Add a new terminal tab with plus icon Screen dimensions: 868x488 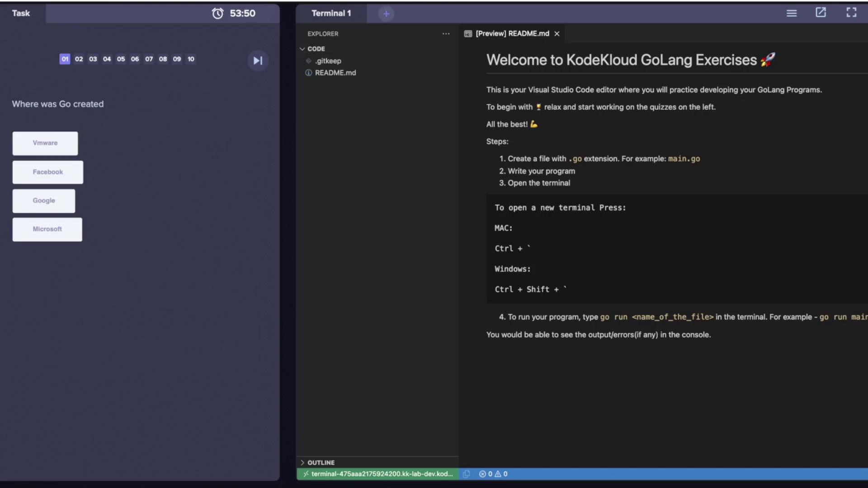pos(386,14)
